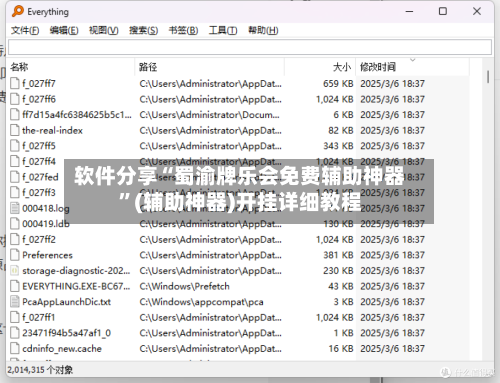Click the path cell of the f_027ff1 row
Viewport: 500px width, 383px height.
(x=210, y=317)
